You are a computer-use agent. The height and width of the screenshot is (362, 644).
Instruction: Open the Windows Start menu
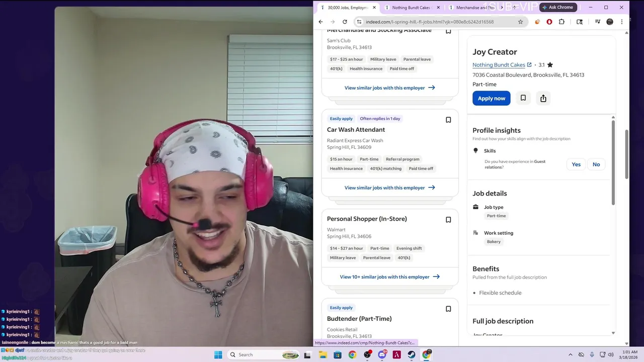coord(218,354)
